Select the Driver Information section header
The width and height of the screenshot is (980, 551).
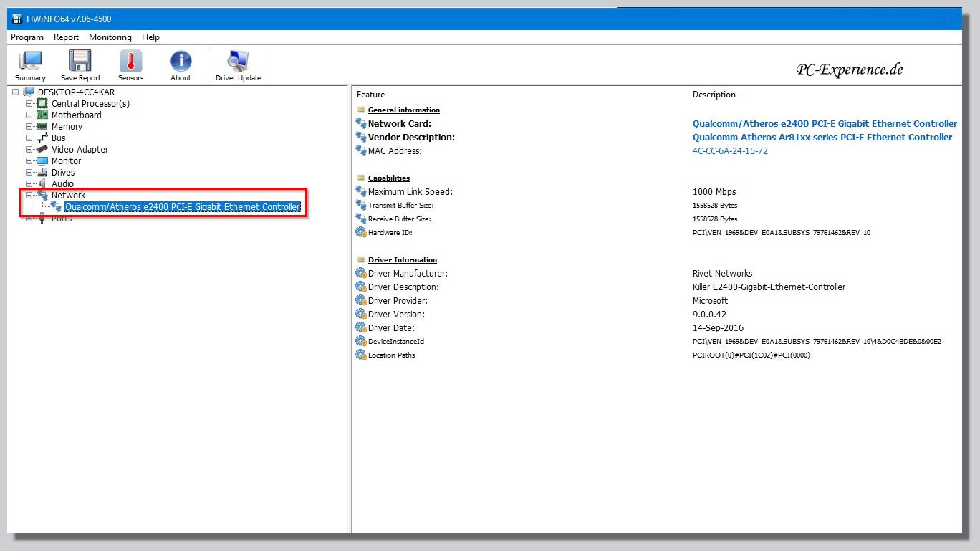[403, 260]
